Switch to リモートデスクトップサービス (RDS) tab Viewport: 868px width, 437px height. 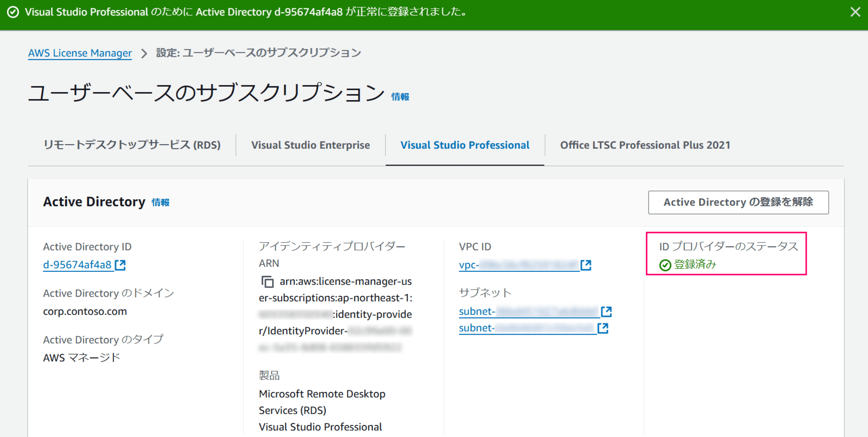(x=132, y=145)
